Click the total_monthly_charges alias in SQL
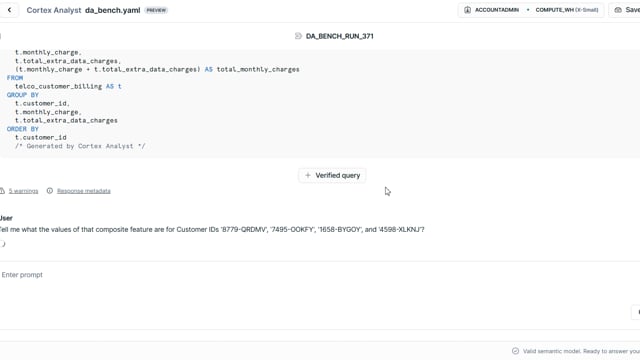This screenshot has height=360, width=640. [258, 69]
